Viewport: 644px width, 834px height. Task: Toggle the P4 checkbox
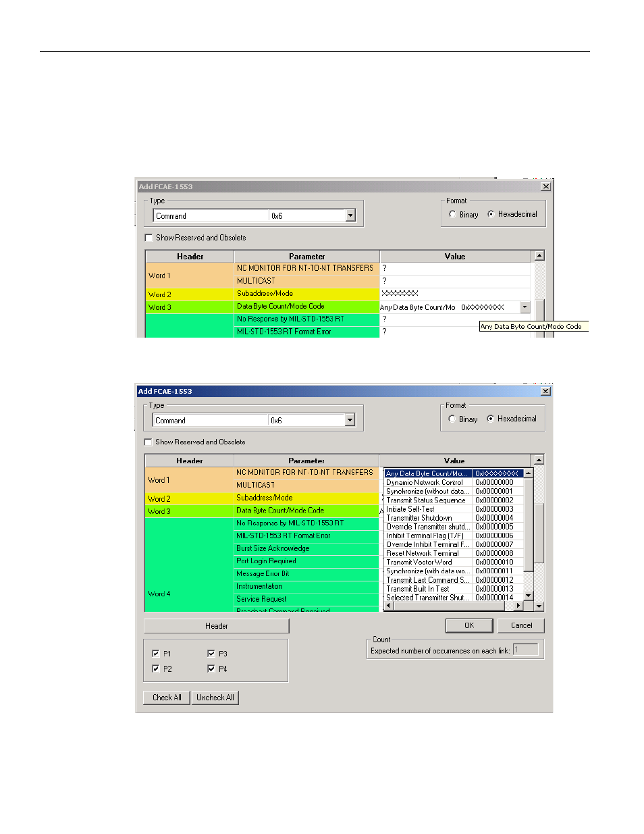[x=211, y=669]
